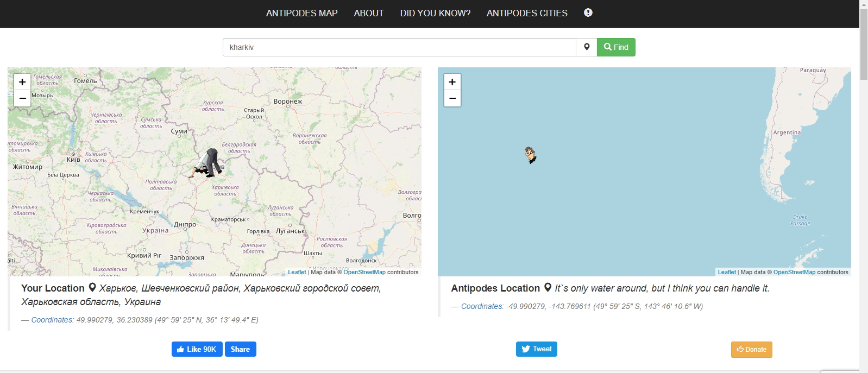Click the search field containing kharkiv

399,47
